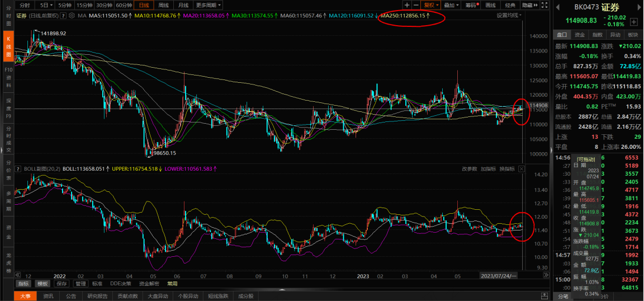Close the BOLL sub-chart panel
644x301 pixels.
pyautogui.click(x=522, y=169)
